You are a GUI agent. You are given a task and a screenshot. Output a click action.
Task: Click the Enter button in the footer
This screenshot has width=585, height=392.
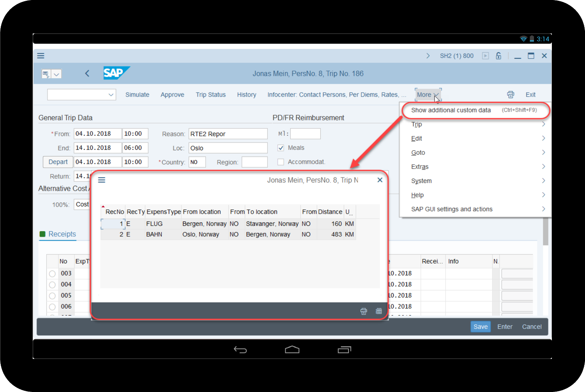(x=505, y=327)
